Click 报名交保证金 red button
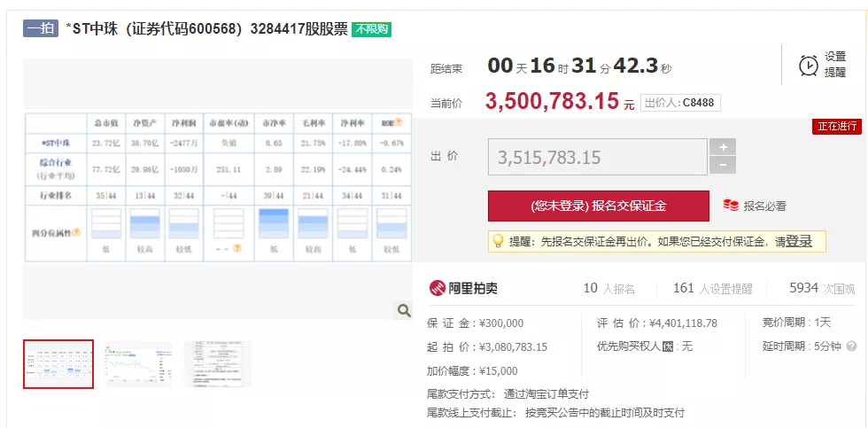The width and height of the screenshot is (868, 428). click(599, 206)
